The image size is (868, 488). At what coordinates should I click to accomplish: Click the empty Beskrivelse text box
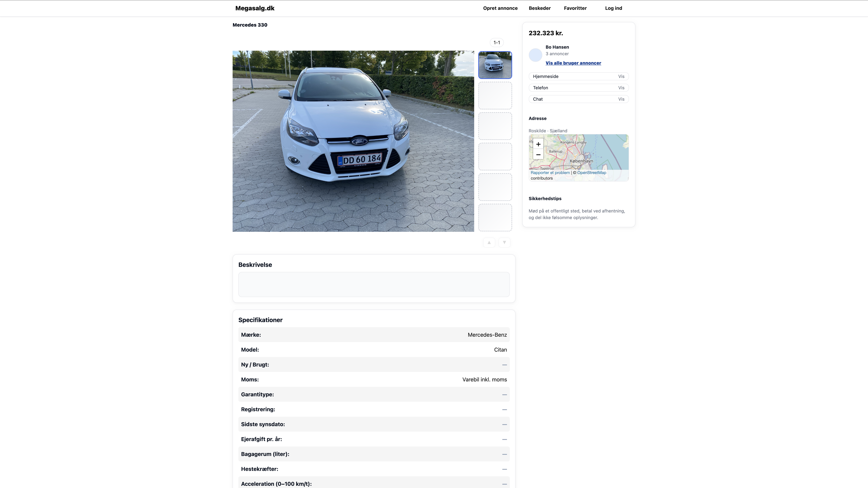click(374, 285)
